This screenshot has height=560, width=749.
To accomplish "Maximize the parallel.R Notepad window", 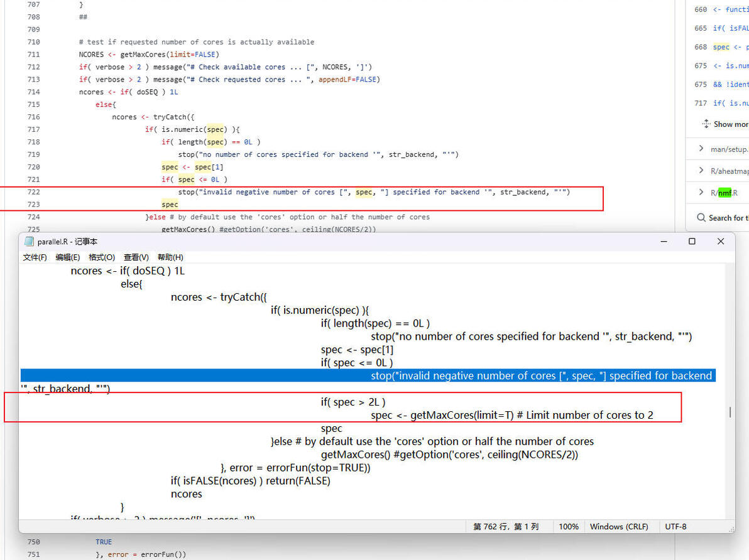I will [x=692, y=242].
